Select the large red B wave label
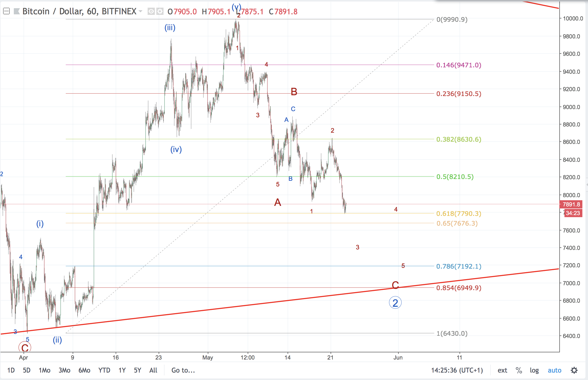 (294, 92)
